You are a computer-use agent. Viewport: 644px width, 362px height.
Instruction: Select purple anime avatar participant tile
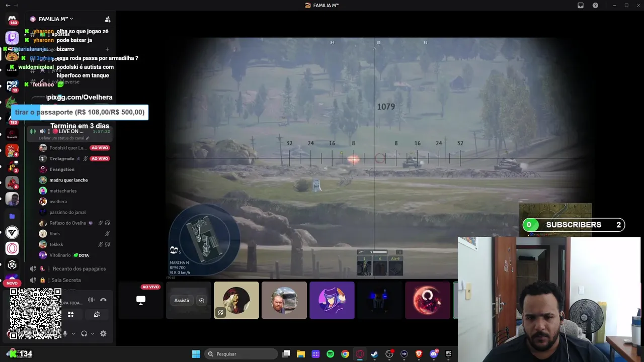pos(332,300)
